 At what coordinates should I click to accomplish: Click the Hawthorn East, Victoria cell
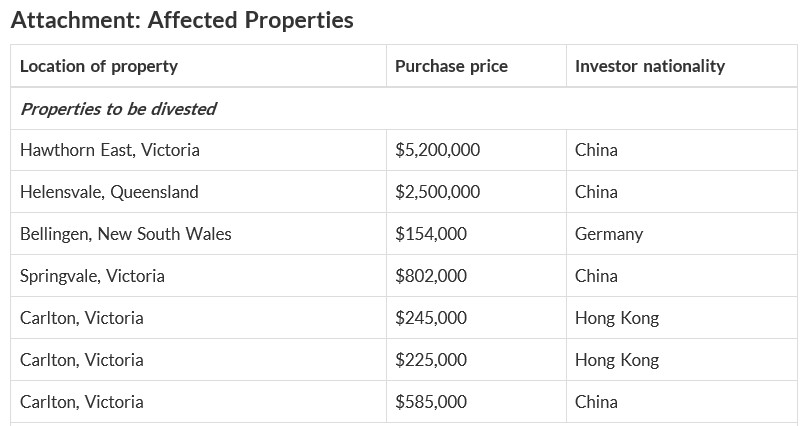click(110, 150)
